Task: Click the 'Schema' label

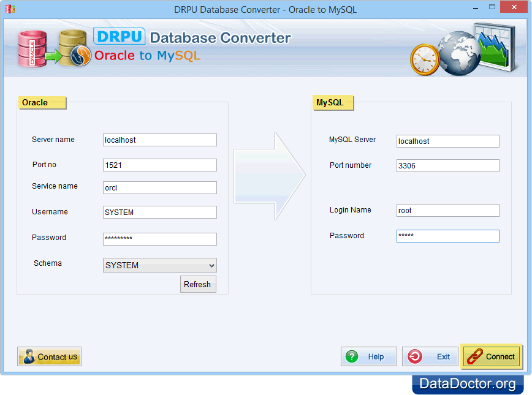Action: pyautogui.click(x=48, y=263)
